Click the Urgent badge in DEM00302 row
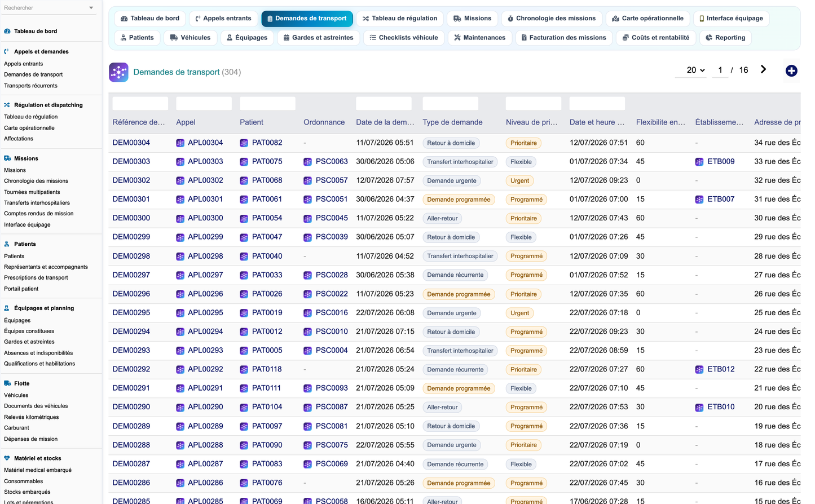Screen dimensions: 815x504 [519, 181]
